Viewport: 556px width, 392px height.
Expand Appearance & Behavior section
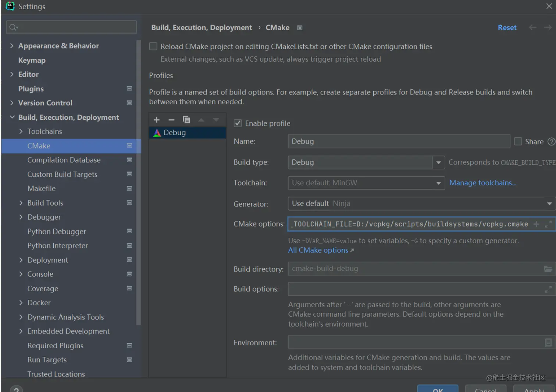tap(12, 46)
